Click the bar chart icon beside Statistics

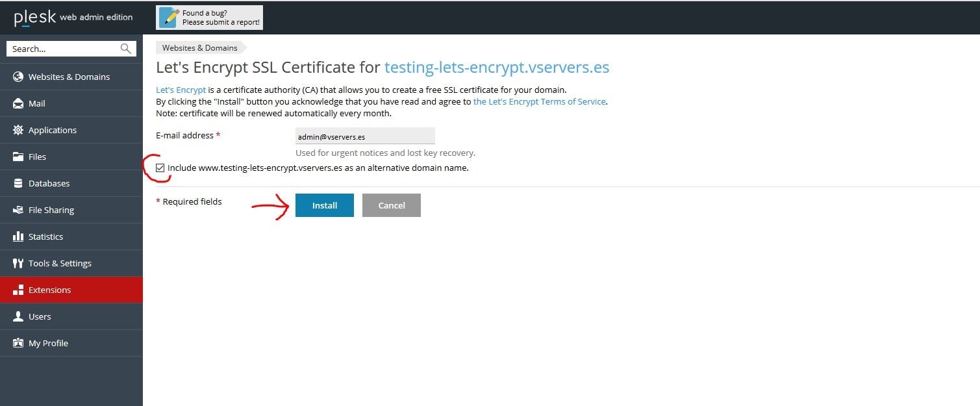18,236
